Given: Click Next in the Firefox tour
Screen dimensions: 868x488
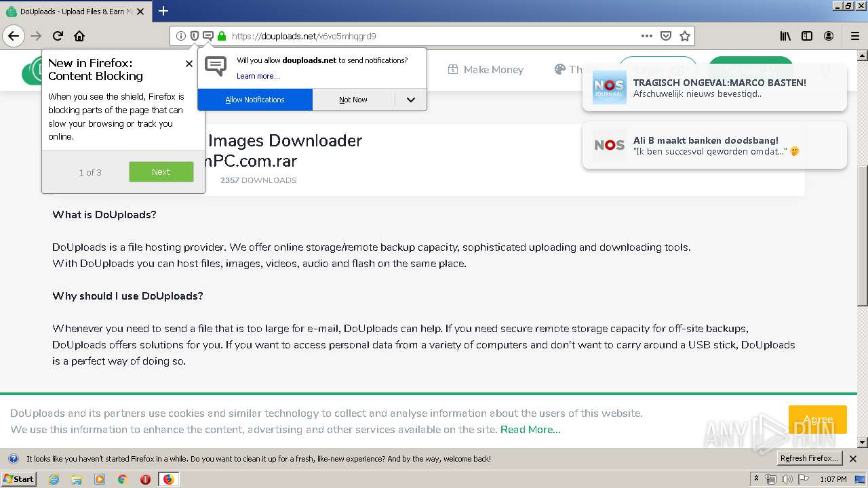Looking at the screenshot, I should 161,172.
